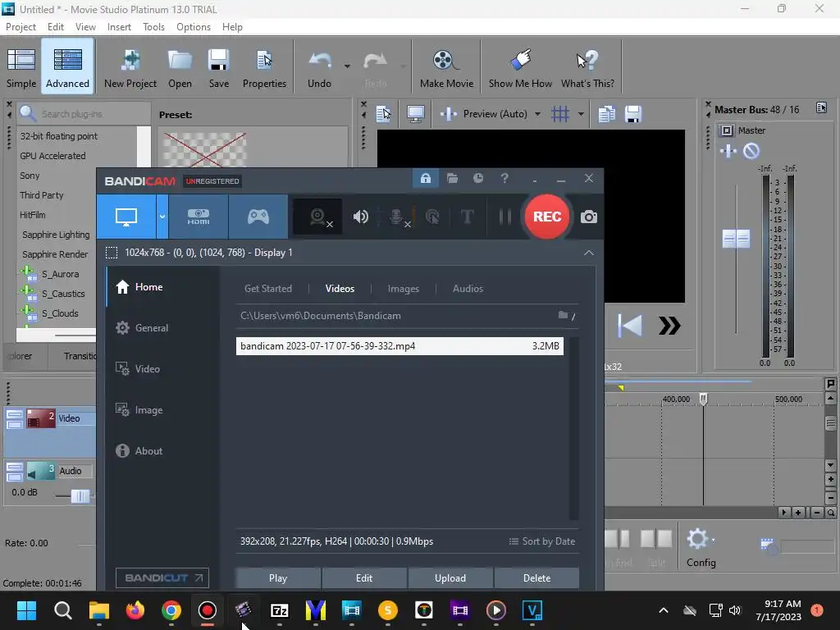Switch to Audios tab in Bandicam
This screenshot has height=630, width=840.
coord(468,288)
